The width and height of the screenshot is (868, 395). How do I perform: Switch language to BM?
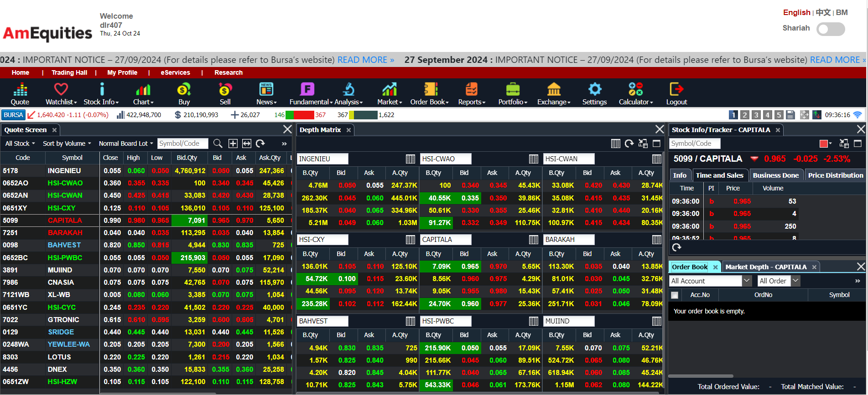tap(842, 13)
